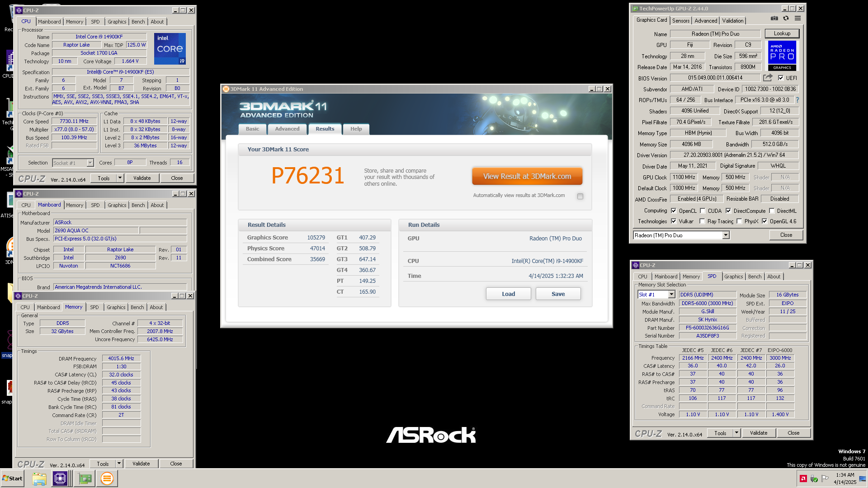Toggle the Vulkan checkbox
The height and width of the screenshot is (488, 868).
(674, 221)
